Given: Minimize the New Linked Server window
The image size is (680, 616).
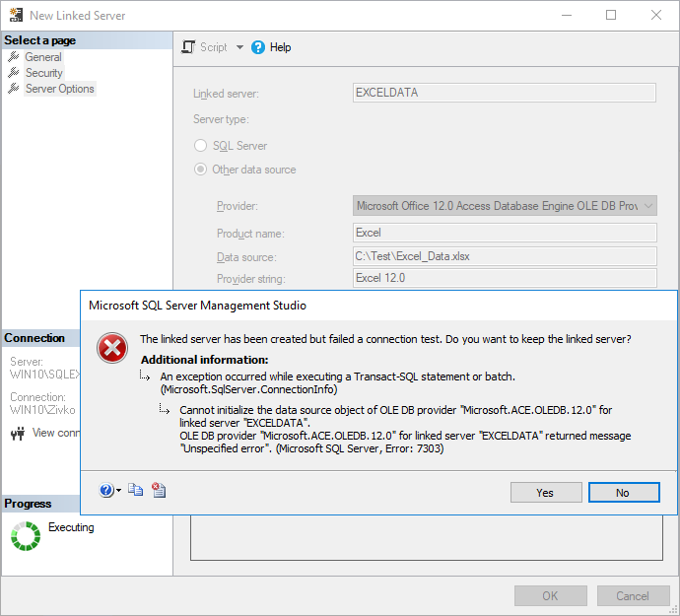Looking at the screenshot, I should 567,15.
